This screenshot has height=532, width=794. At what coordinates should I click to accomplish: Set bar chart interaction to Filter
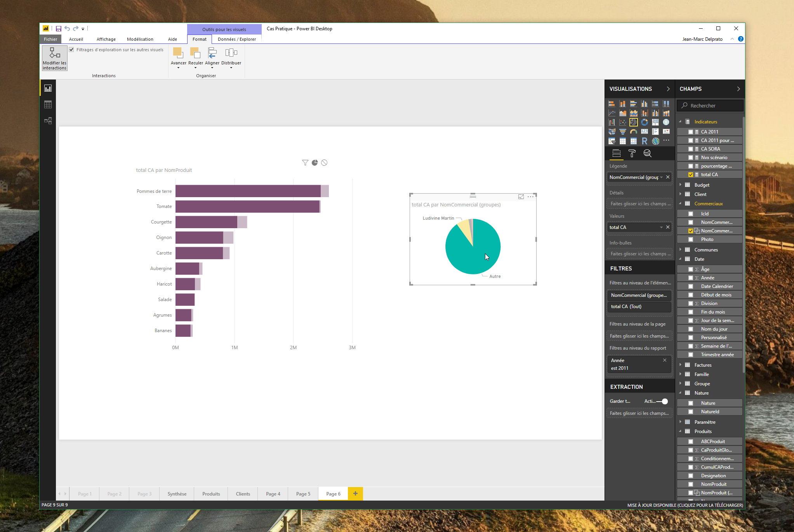tap(305, 163)
